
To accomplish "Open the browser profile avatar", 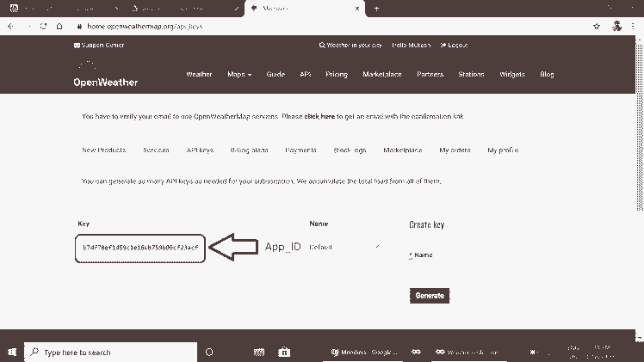I will click(616, 27).
